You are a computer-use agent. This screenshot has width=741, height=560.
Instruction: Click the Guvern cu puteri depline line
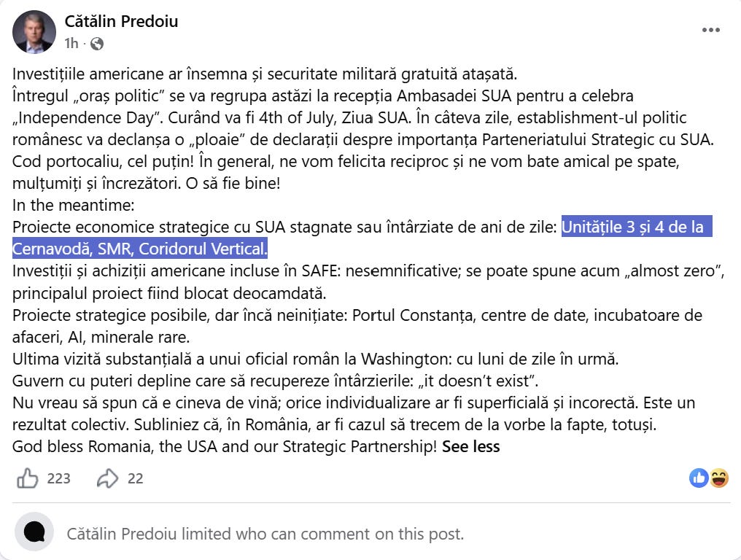point(276,381)
